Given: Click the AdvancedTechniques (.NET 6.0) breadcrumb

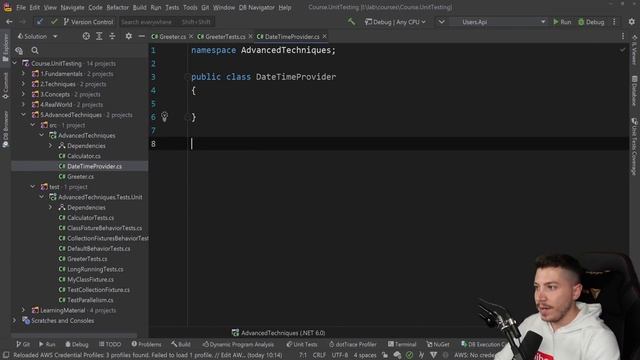Looking at the screenshot, I should coord(278,333).
